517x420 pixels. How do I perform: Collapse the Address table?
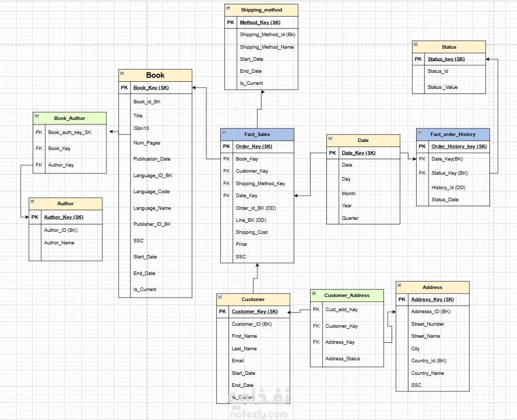coord(399,285)
